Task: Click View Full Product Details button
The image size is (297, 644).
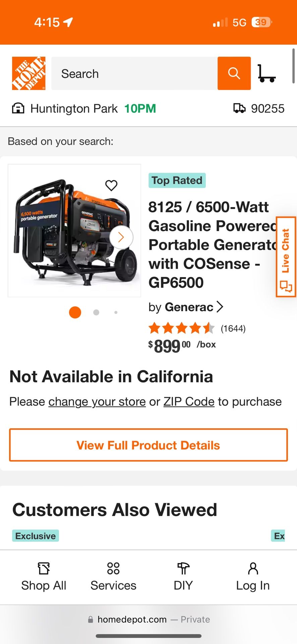Action: click(148, 445)
